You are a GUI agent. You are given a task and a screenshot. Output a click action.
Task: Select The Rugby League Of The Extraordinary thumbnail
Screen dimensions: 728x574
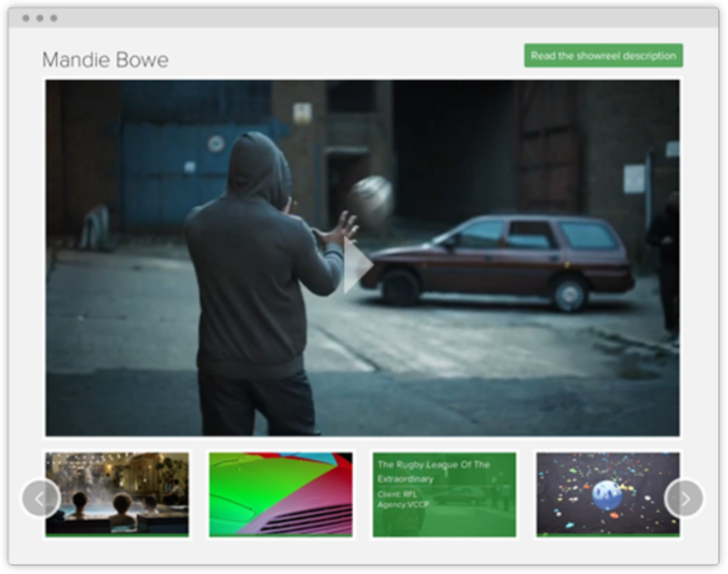tap(444, 495)
